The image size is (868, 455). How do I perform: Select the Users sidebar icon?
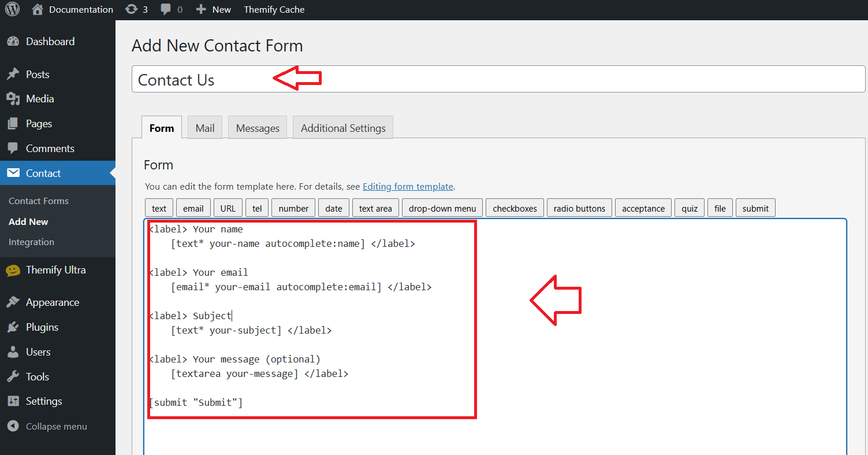(14, 352)
